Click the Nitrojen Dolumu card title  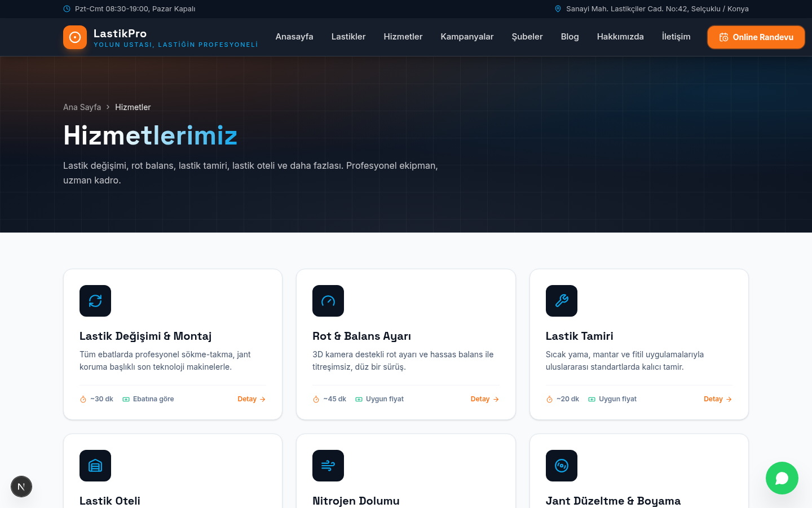[x=356, y=501]
